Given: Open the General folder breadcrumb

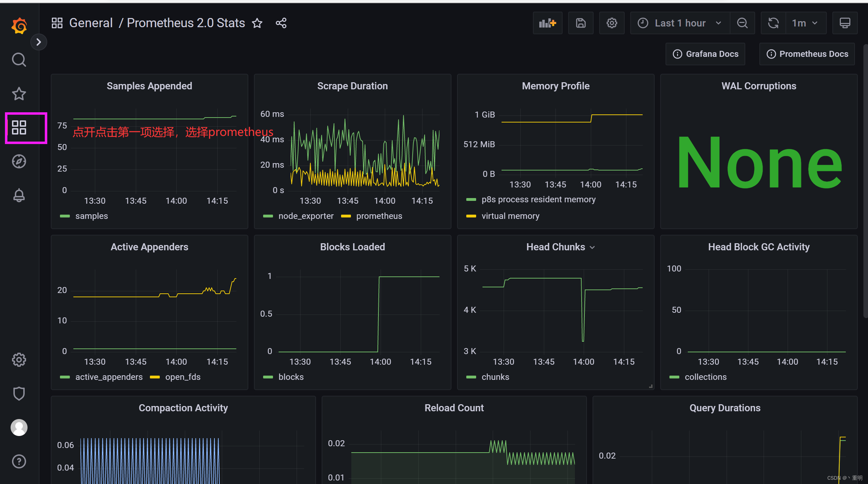Looking at the screenshot, I should point(91,23).
